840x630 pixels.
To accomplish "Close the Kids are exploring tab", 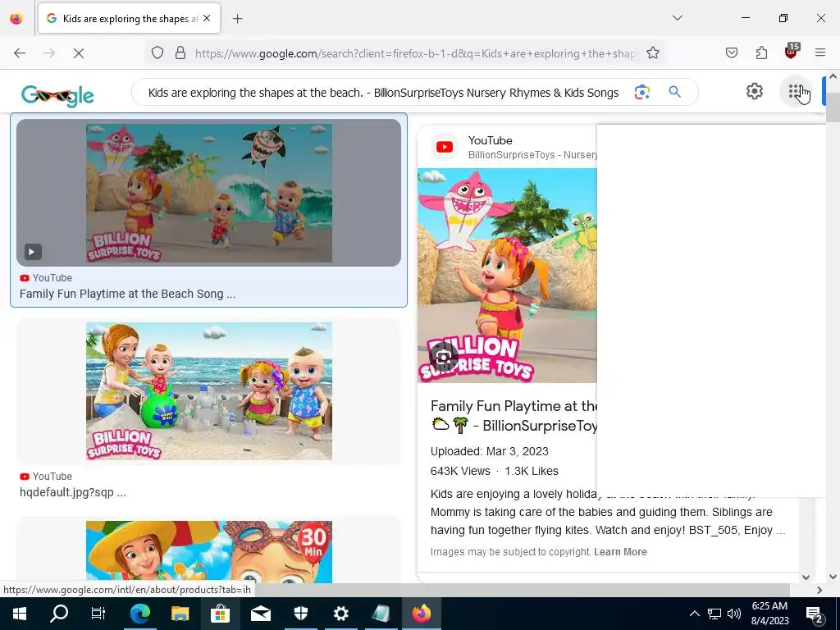I will 207,18.
